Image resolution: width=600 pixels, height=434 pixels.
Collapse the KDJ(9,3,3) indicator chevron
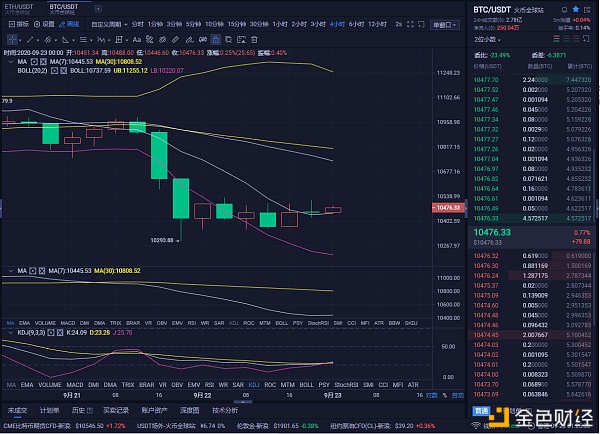pyautogui.click(x=11, y=333)
